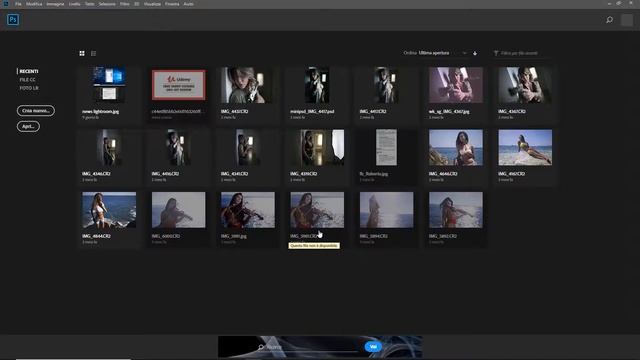Open the close-up woman portrait thumbnail
The image size is (640, 360).
coord(248,85)
